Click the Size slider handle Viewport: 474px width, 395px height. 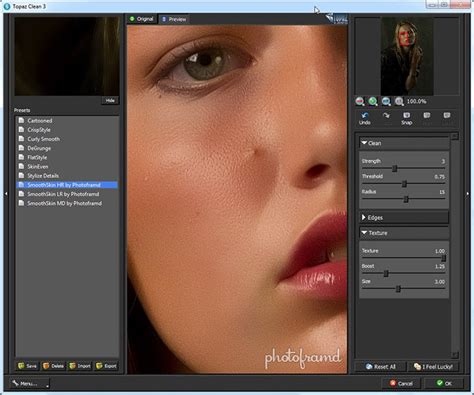coord(398,289)
